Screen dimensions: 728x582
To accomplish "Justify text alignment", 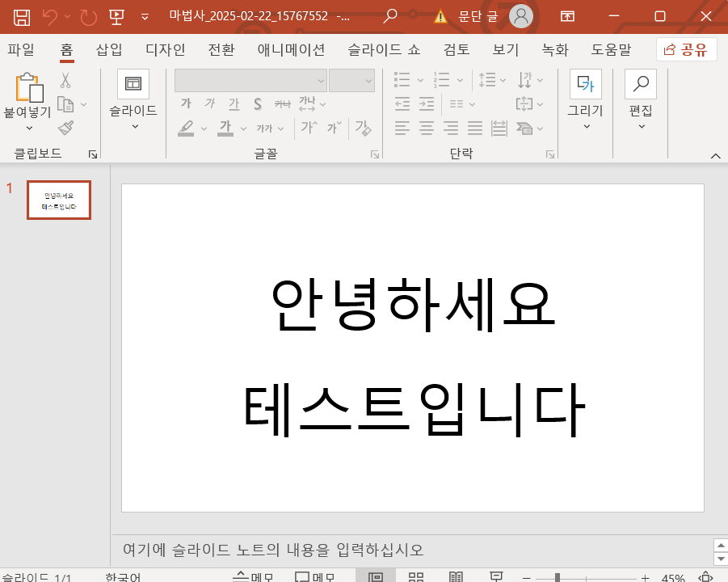I will pyautogui.click(x=474, y=128).
